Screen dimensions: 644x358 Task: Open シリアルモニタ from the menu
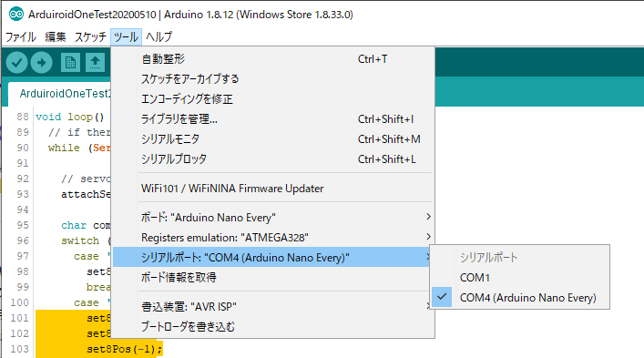click(x=272, y=139)
